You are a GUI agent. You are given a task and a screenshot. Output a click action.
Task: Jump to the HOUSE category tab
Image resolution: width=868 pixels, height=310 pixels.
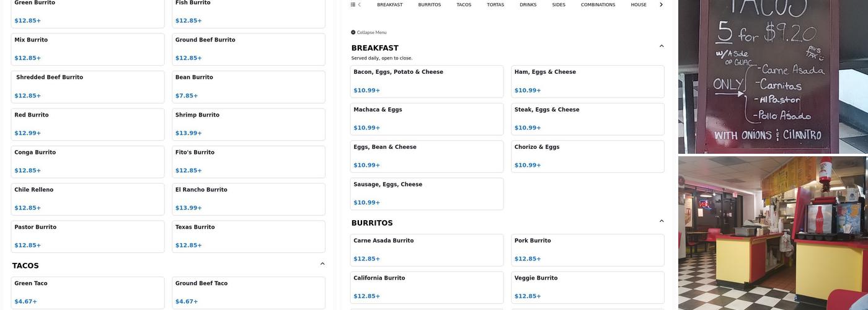639,4
